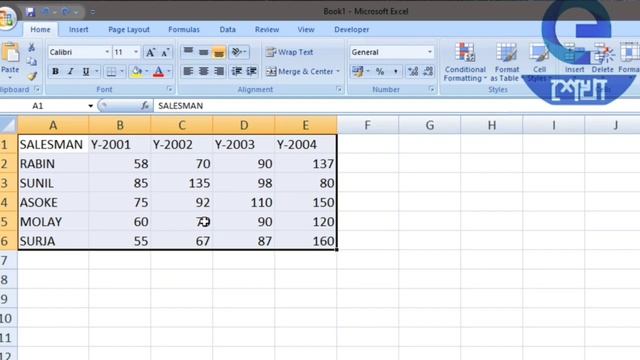
Task: Apply Comma style
Action: (x=395, y=71)
